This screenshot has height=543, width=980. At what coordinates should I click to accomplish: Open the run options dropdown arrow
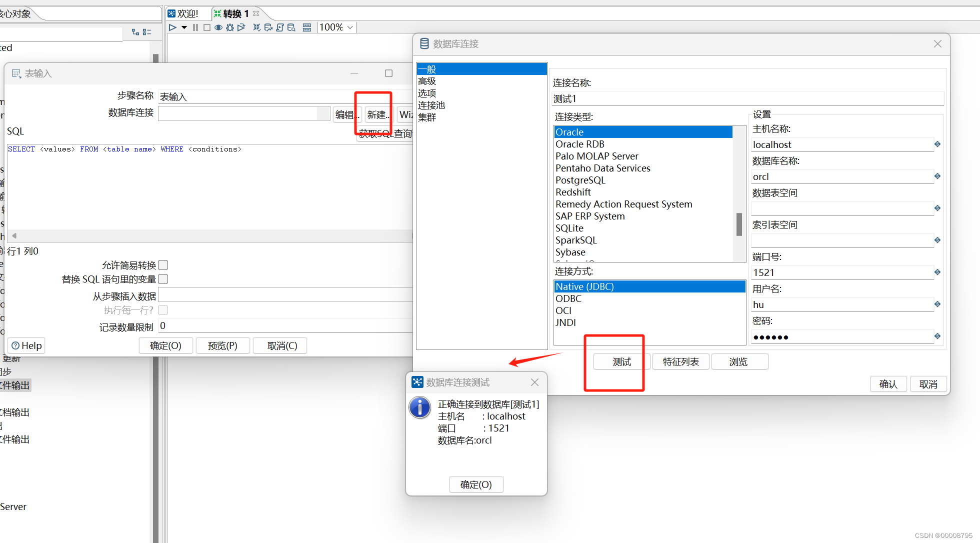[184, 27]
